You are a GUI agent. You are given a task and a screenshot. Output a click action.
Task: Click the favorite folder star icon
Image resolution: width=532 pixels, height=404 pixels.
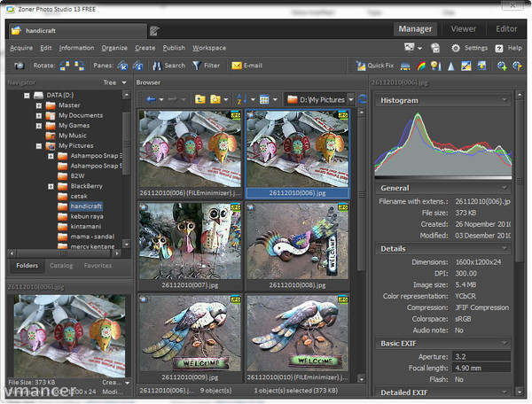click(x=215, y=99)
